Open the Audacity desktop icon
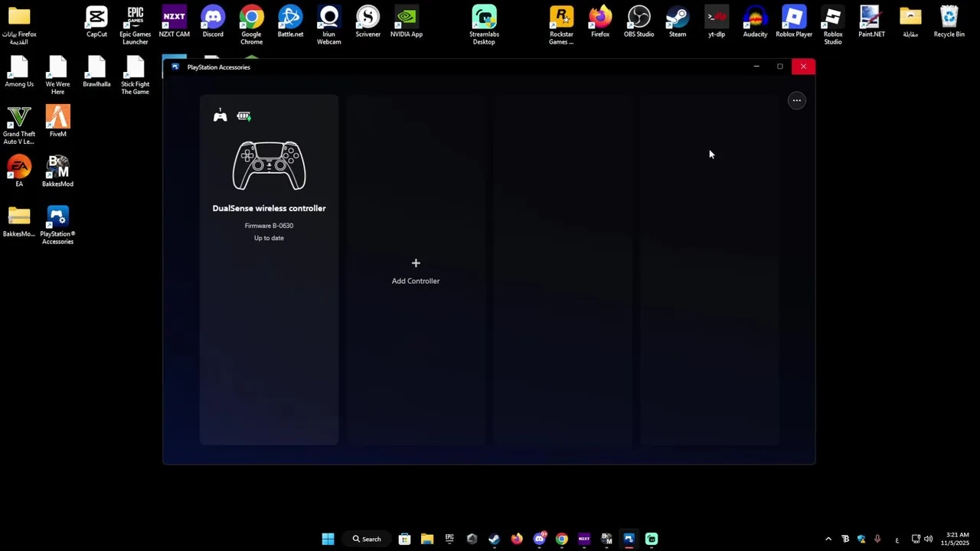980x551 pixels. pos(755,22)
